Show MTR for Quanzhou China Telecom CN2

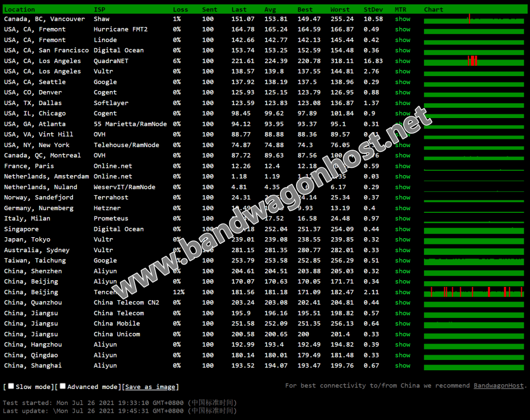(x=403, y=302)
